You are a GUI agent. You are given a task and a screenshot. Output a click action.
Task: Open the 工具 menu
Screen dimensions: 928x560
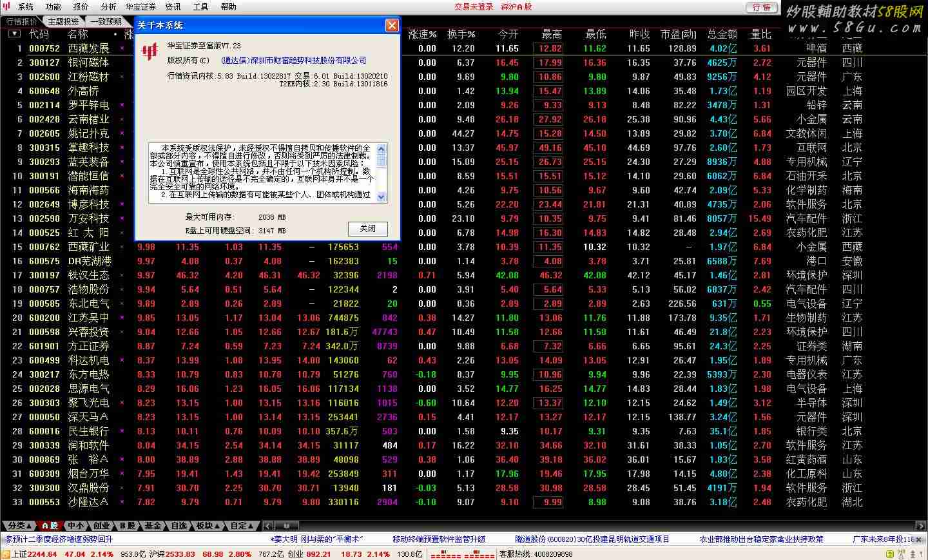coord(201,6)
